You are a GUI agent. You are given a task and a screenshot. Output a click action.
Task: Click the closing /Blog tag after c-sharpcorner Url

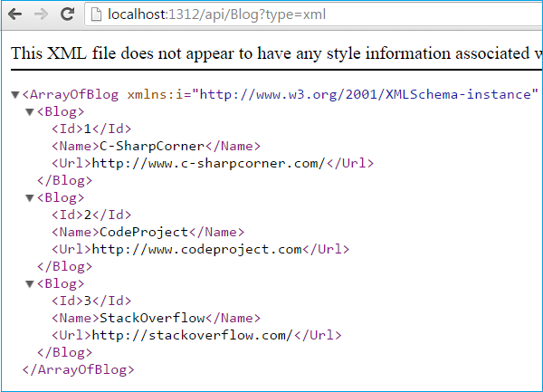click(x=65, y=180)
